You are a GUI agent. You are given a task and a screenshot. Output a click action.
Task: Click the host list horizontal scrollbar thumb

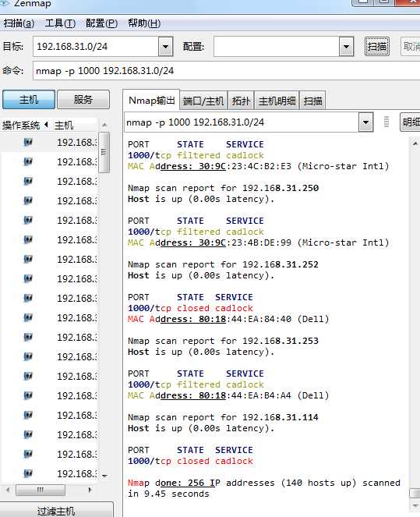coord(41,490)
